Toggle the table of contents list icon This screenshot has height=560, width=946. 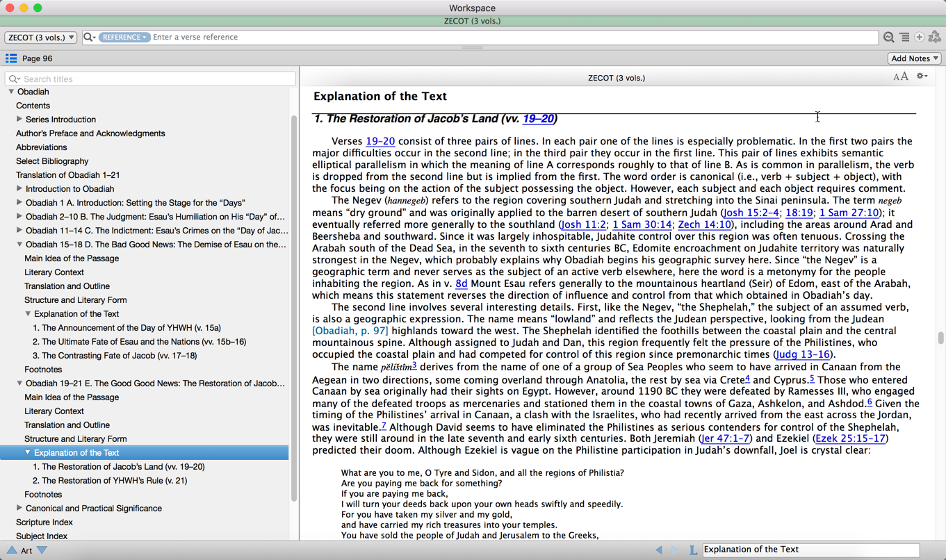coord(11,58)
